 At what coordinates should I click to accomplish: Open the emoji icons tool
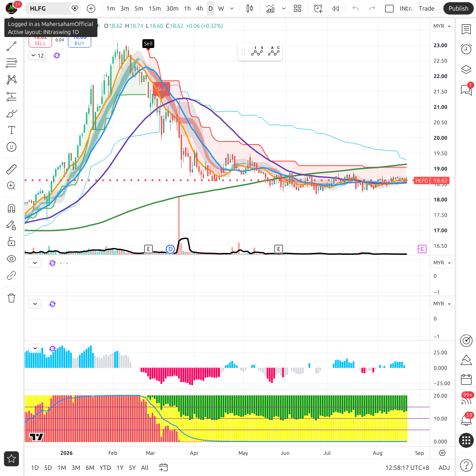(x=11, y=147)
